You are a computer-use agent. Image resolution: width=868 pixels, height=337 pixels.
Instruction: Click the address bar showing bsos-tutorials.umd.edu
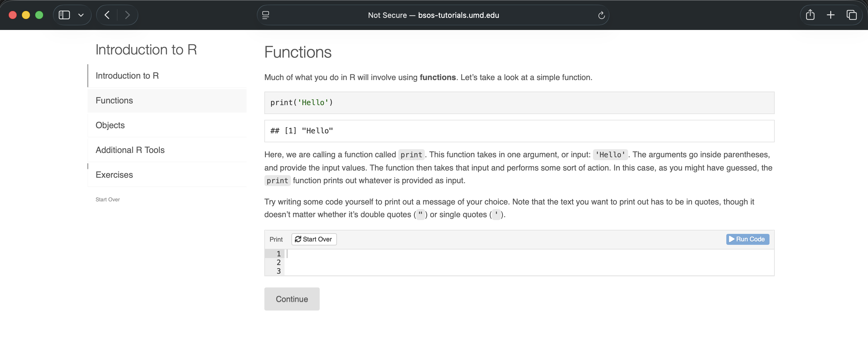pos(433,15)
